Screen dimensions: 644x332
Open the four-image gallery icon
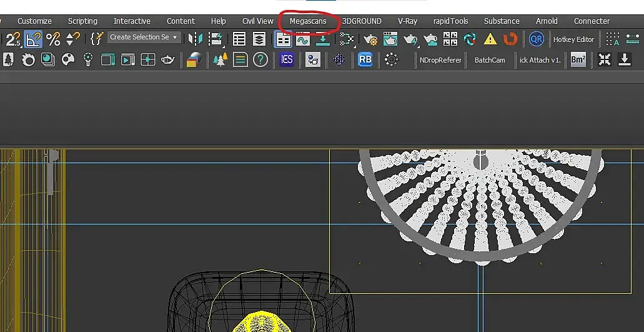450,39
